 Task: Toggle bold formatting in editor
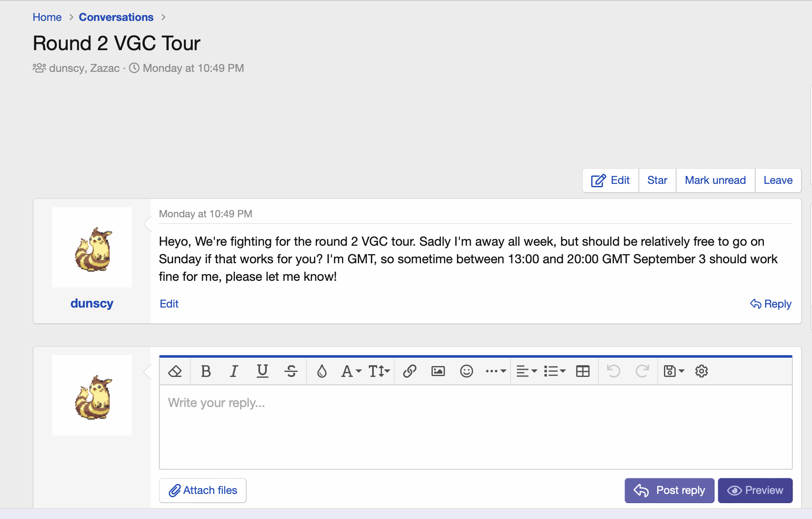click(x=206, y=371)
